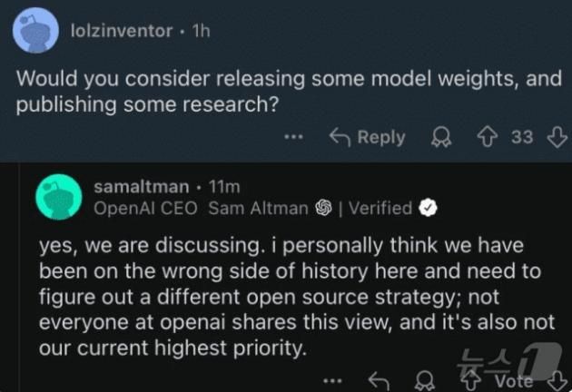Click the OpenAI logo icon in the flair

(321, 208)
